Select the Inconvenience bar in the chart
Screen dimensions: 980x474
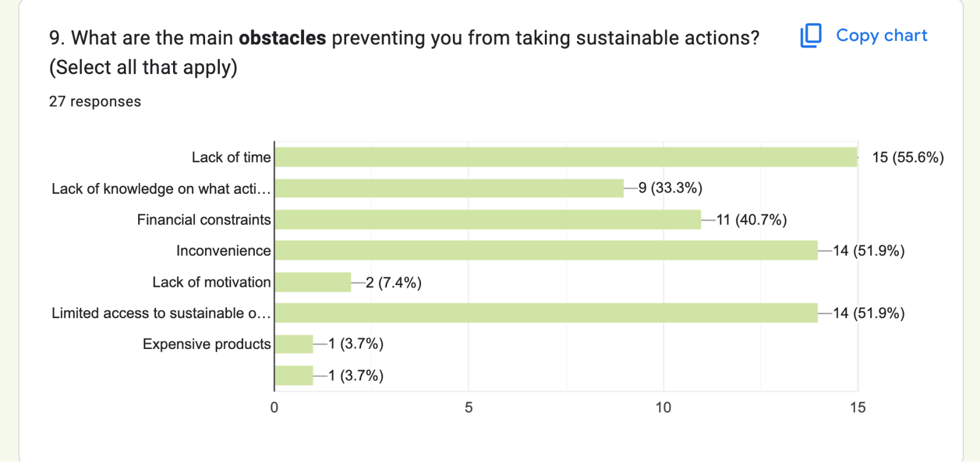tap(546, 251)
